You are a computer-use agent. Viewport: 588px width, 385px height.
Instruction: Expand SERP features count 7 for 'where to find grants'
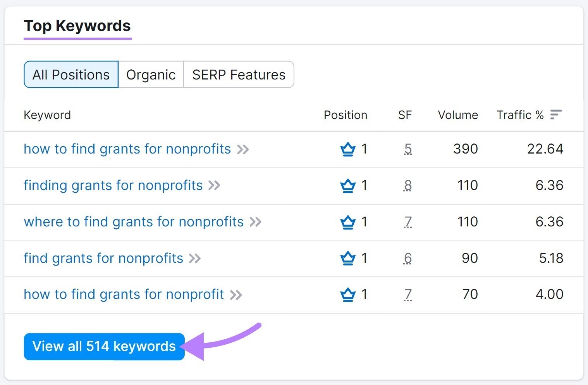click(408, 222)
